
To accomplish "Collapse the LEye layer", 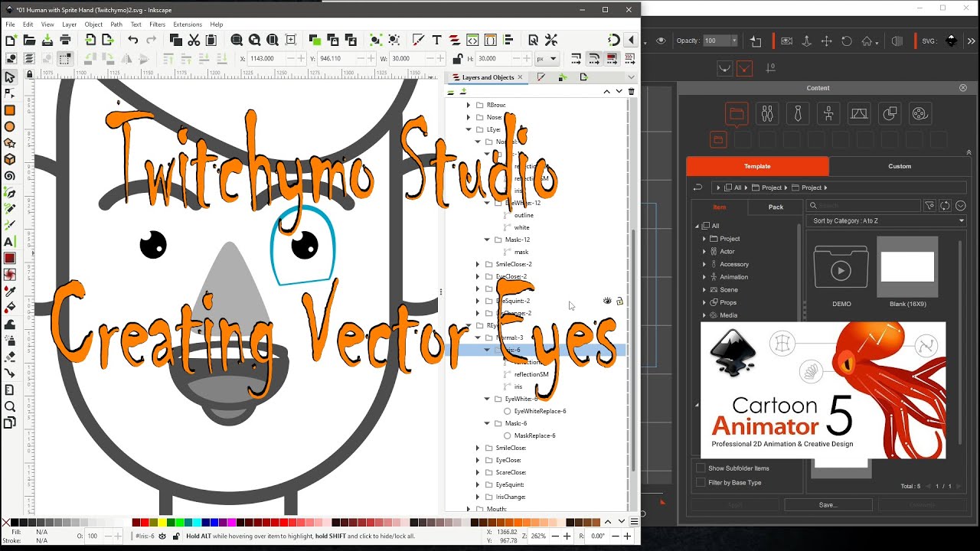I will tap(469, 129).
